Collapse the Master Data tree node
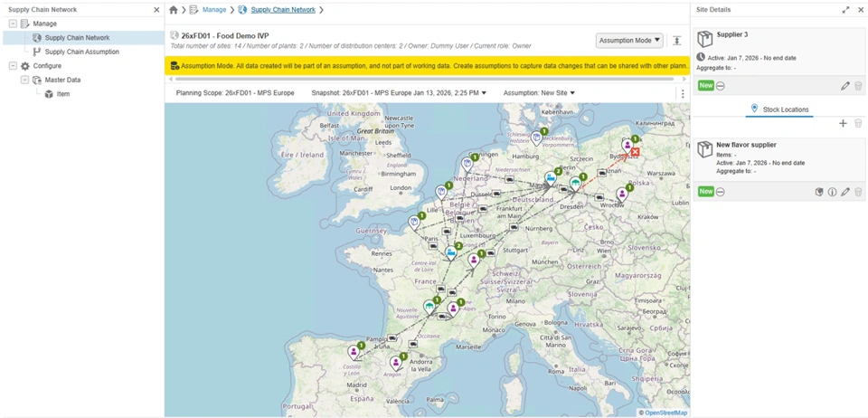868x418 pixels. coord(24,80)
